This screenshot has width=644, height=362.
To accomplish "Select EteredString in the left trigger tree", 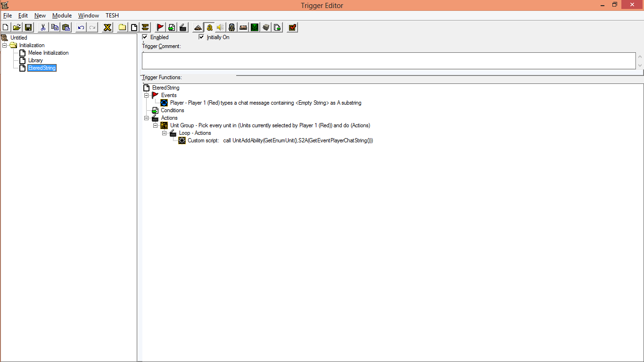I will point(42,68).
